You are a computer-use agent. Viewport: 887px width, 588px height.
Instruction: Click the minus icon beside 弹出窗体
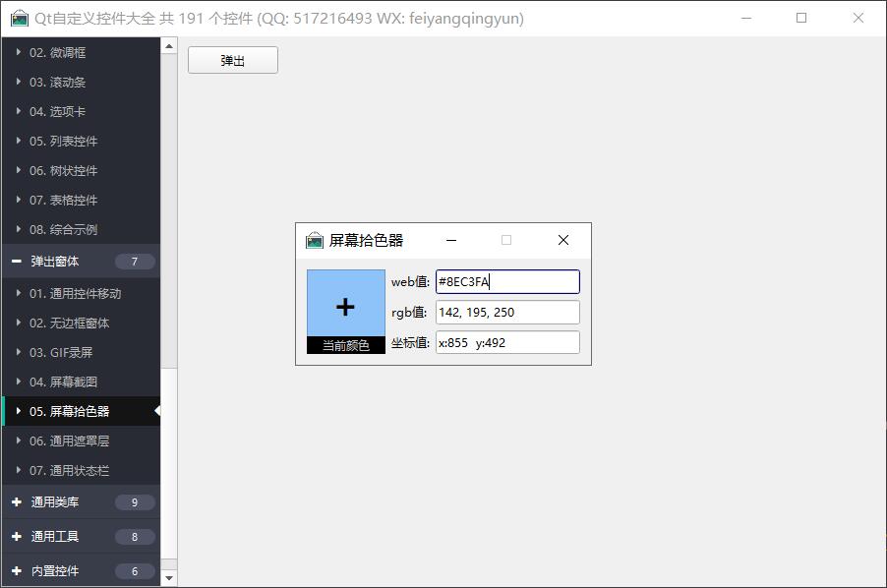pos(17,262)
